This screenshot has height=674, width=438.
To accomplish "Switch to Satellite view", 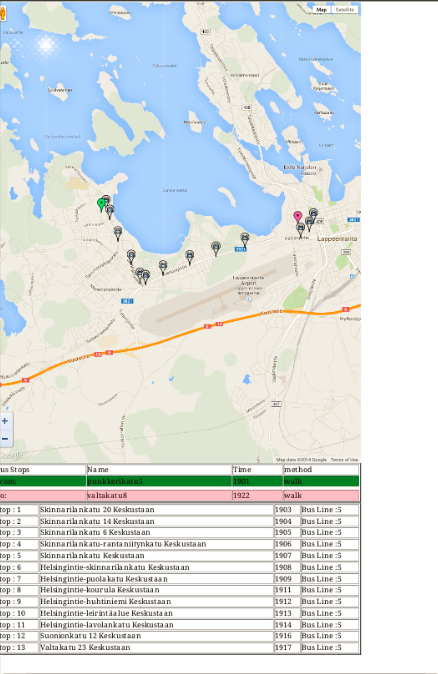I will [x=345, y=9].
